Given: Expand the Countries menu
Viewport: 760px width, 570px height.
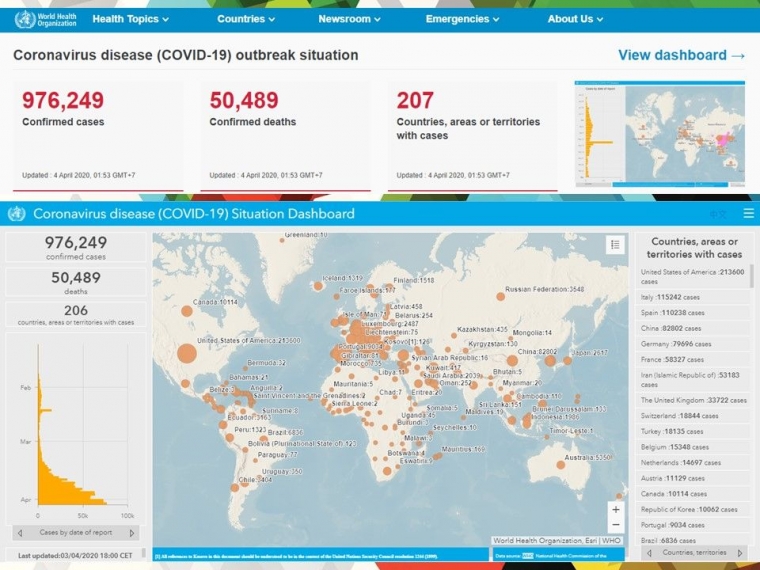Looking at the screenshot, I should pyautogui.click(x=246, y=19).
